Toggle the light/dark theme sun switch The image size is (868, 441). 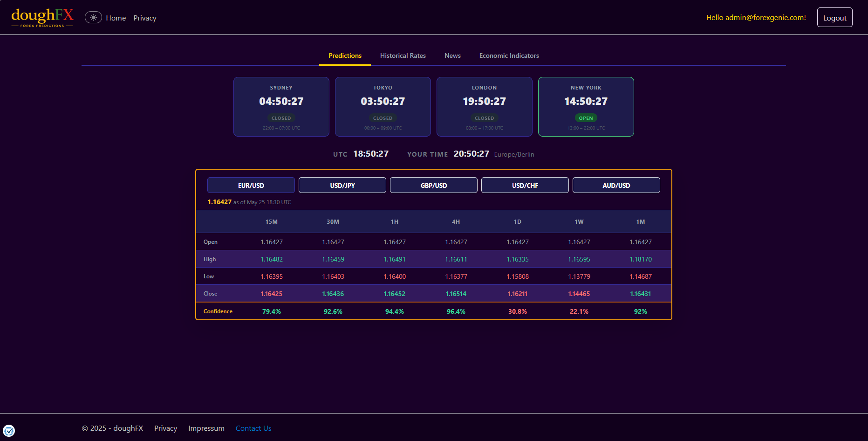(x=93, y=18)
